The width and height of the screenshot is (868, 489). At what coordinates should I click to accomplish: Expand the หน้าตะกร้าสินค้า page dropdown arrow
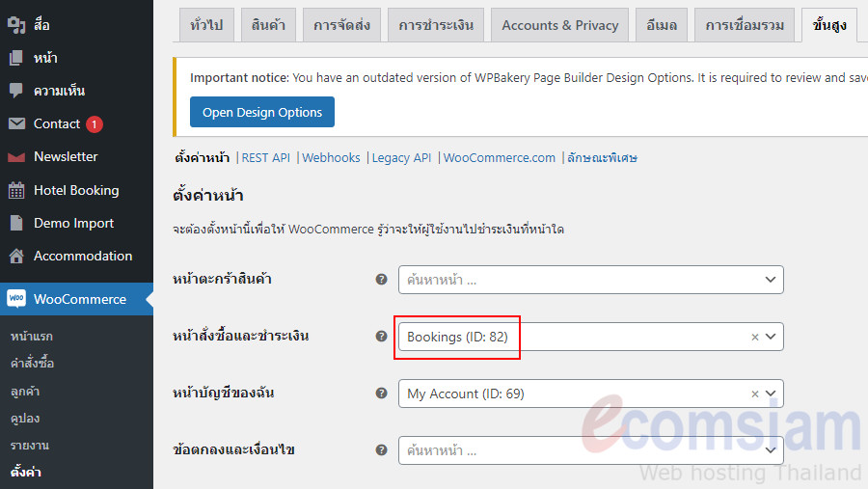tap(771, 280)
